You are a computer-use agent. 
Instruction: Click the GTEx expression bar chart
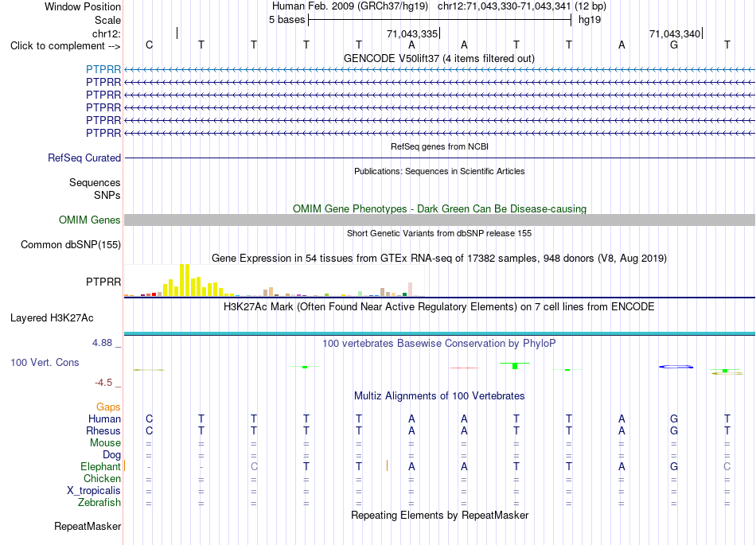[275, 280]
